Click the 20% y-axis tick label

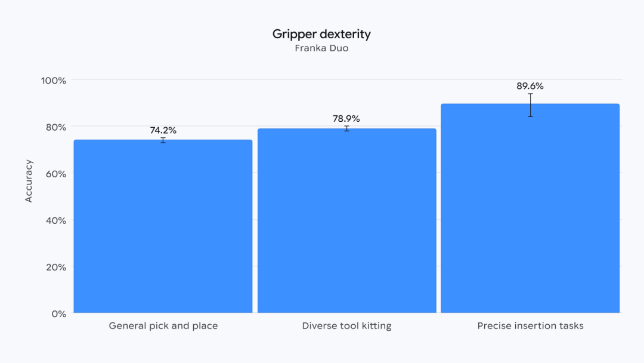[56, 267]
